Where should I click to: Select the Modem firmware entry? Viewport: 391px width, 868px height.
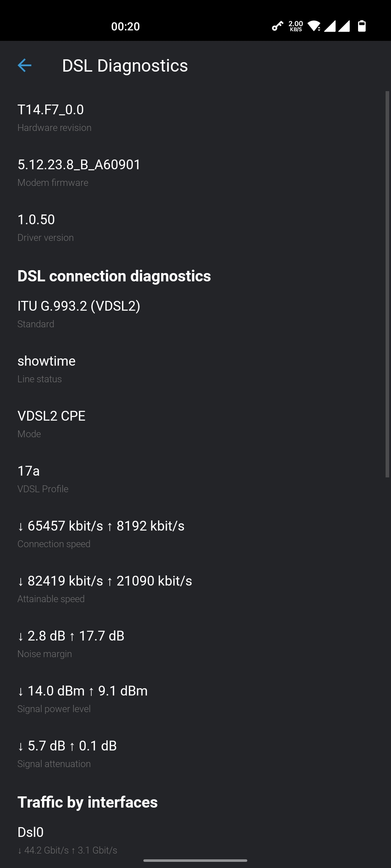195,173
